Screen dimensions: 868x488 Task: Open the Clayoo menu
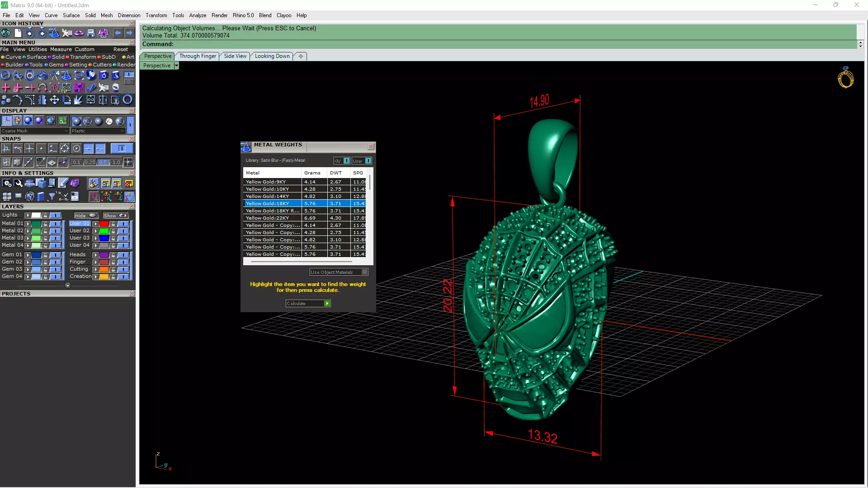coord(284,15)
